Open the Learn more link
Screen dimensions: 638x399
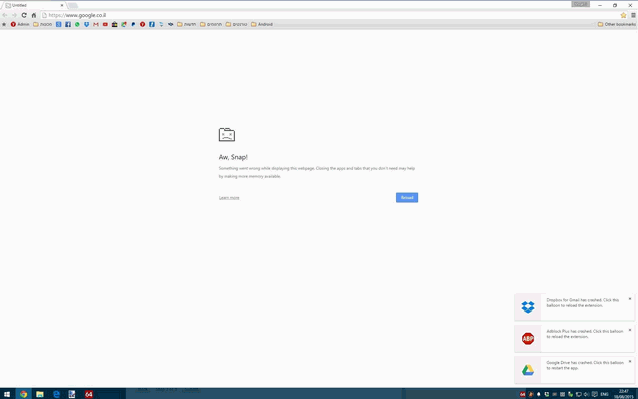pos(229,198)
